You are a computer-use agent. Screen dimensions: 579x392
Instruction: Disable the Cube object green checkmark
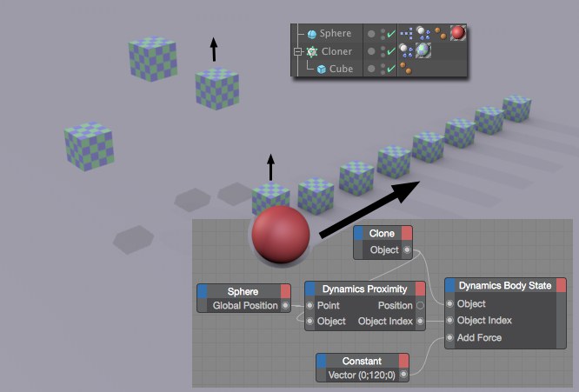(x=391, y=69)
